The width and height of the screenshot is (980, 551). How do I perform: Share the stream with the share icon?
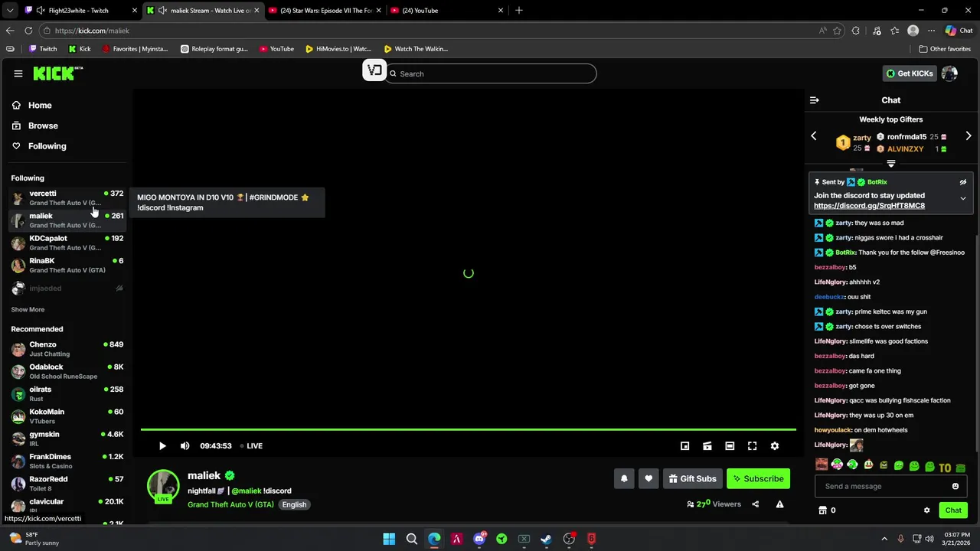pyautogui.click(x=756, y=504)
